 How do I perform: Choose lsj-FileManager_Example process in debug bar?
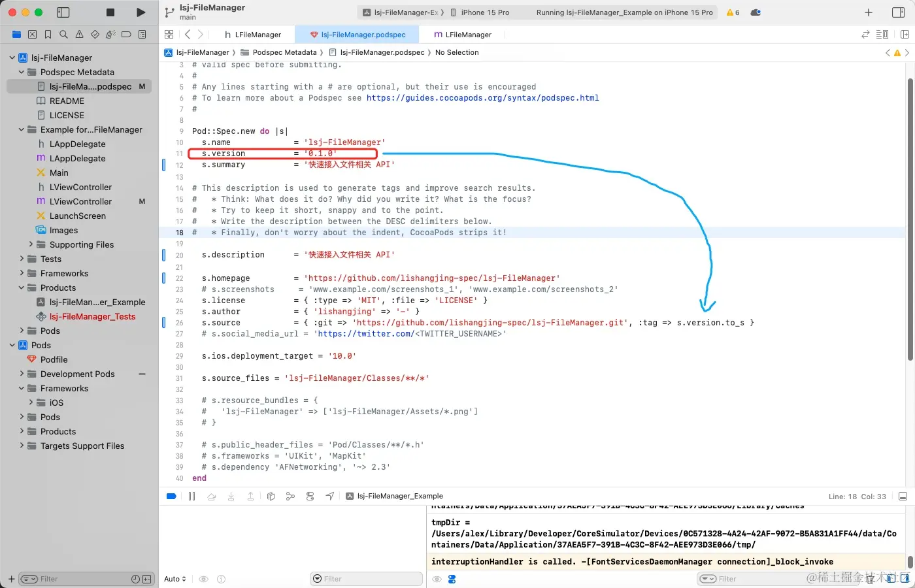(395, 497)
